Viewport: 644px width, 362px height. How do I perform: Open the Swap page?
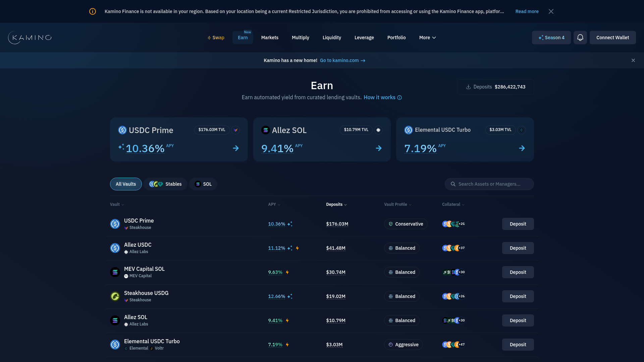(216, 38)
